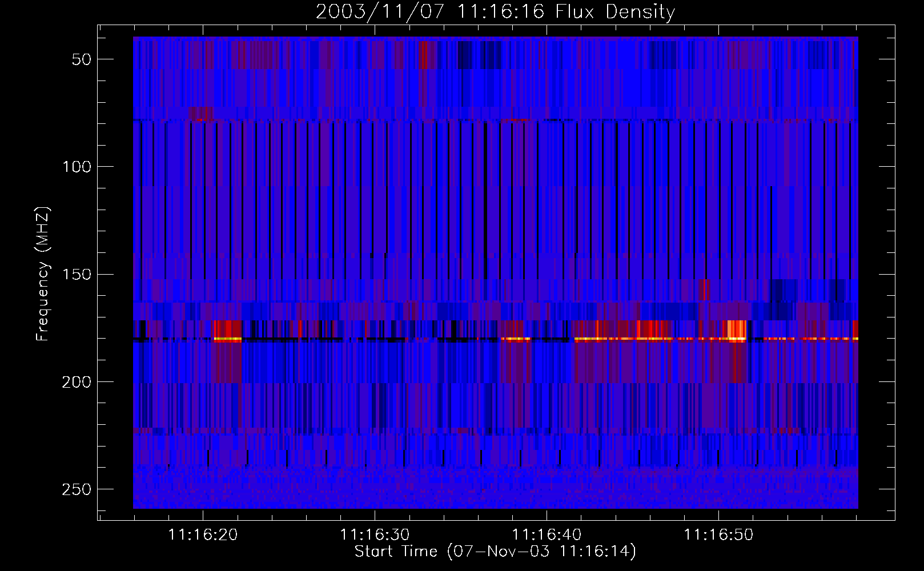Click the 11:16:50 time tick label
This screenshot has height=571, width=924.
point(718,535)
